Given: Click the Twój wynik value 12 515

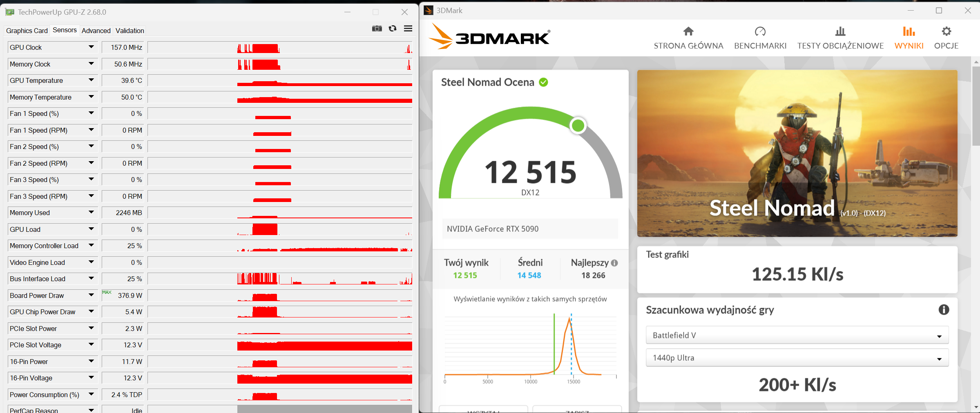Looking at the screenshot, I should tap(465, 275).
